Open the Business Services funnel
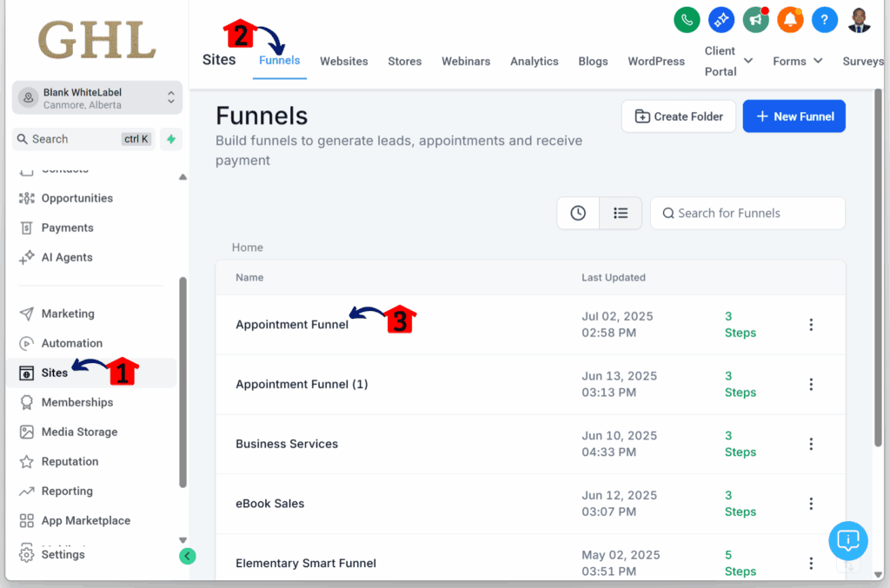Viewport: 890px width, 588px height. pyautogui.click(x=287, y=444)
